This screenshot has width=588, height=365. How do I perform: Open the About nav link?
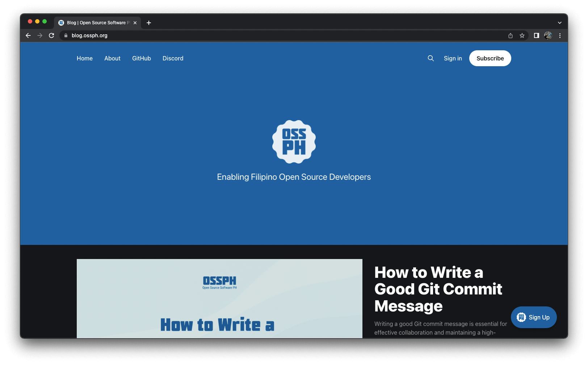point(112,58)
